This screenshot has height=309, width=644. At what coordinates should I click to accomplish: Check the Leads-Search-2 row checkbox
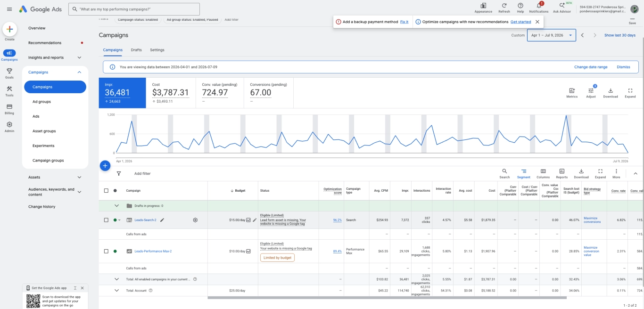click(106, 220)
